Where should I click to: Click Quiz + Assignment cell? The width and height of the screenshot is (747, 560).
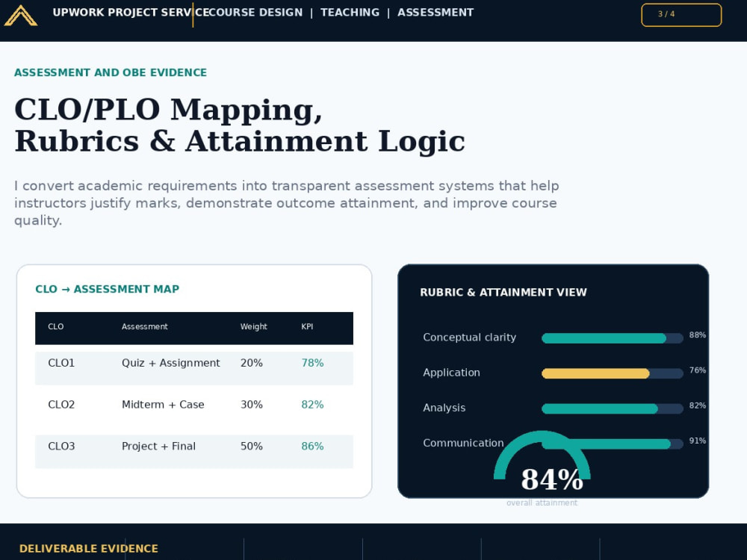click(170, 363)
